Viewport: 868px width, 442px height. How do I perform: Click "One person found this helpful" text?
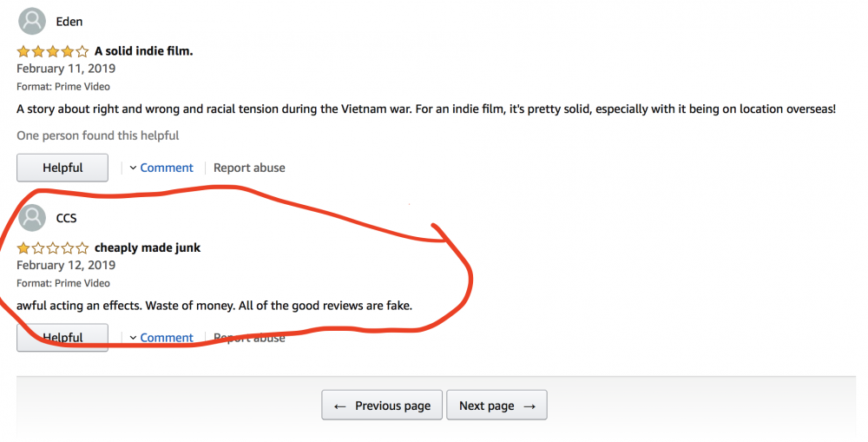coord(97,135)
